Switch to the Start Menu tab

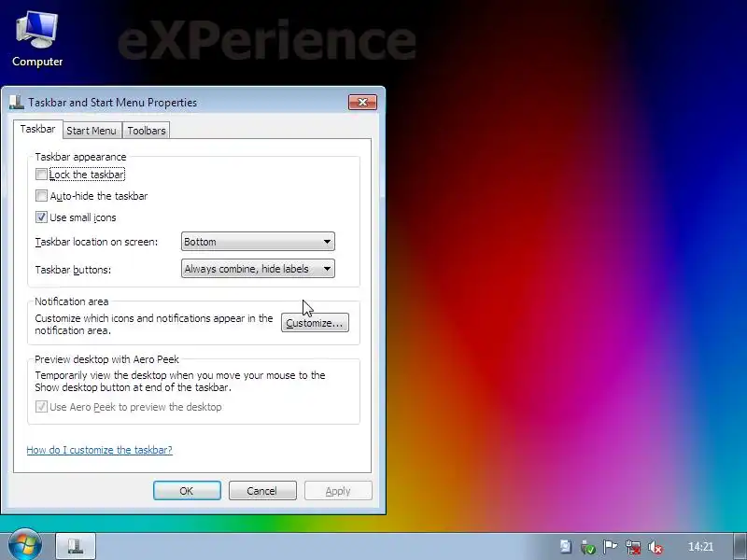pos(92,131)
